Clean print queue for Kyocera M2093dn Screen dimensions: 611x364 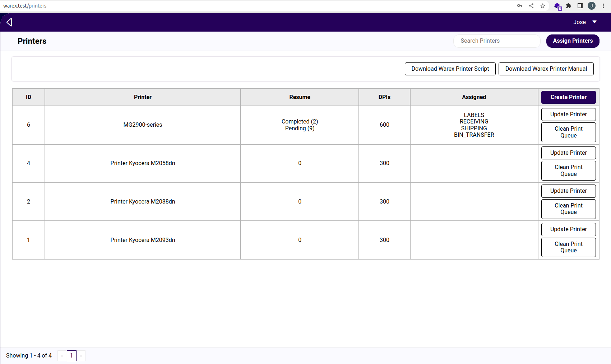568,247
